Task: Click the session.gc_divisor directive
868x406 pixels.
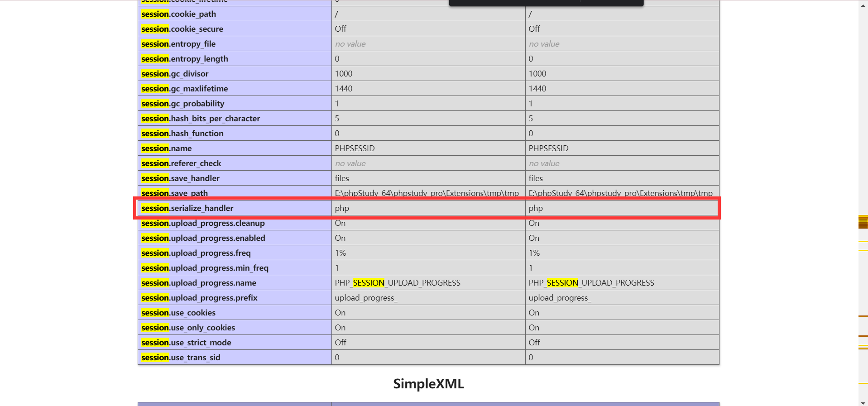Action: pyautogui.click(x=175, y=74)
